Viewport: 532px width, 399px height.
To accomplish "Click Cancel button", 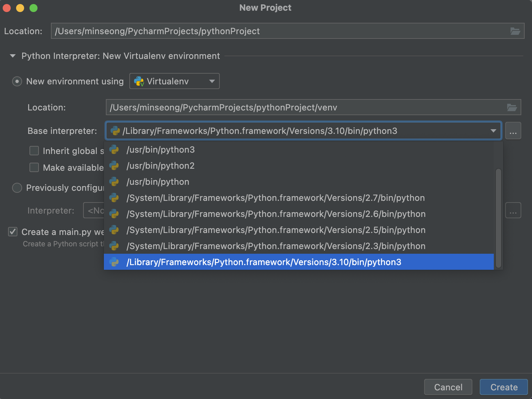I will [x=448, y=387].
